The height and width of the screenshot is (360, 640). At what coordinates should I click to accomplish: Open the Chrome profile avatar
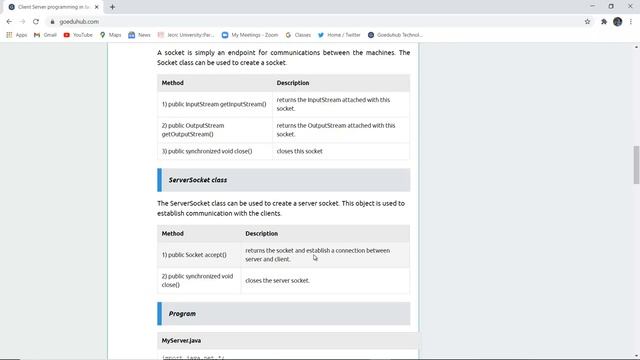618,22
